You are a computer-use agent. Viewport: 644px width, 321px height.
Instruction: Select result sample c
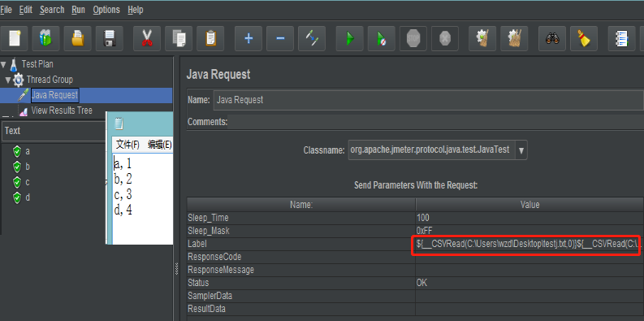28,183
